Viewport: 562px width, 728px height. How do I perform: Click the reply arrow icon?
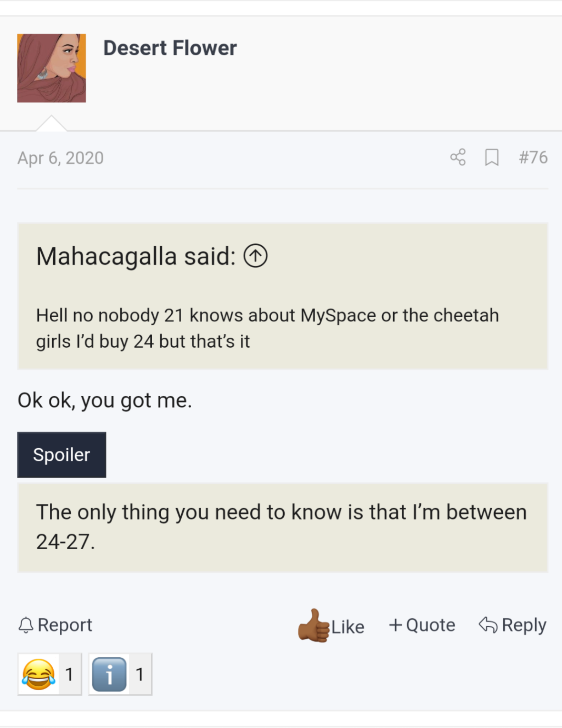pos(488,625)
